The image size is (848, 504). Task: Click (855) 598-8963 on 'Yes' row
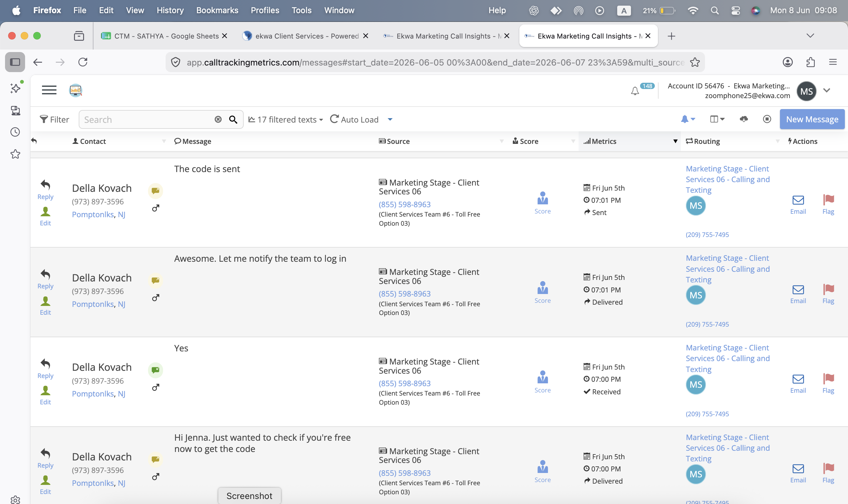405,383
